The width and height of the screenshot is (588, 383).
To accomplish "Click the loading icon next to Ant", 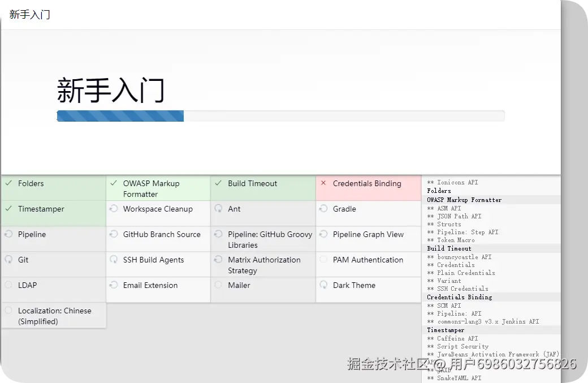I will click(x=218, y=209).
